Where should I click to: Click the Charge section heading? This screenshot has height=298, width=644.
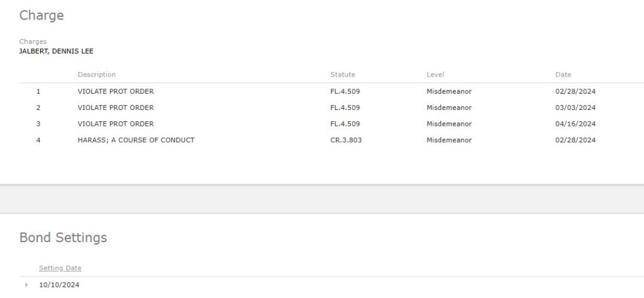point(42,16)
